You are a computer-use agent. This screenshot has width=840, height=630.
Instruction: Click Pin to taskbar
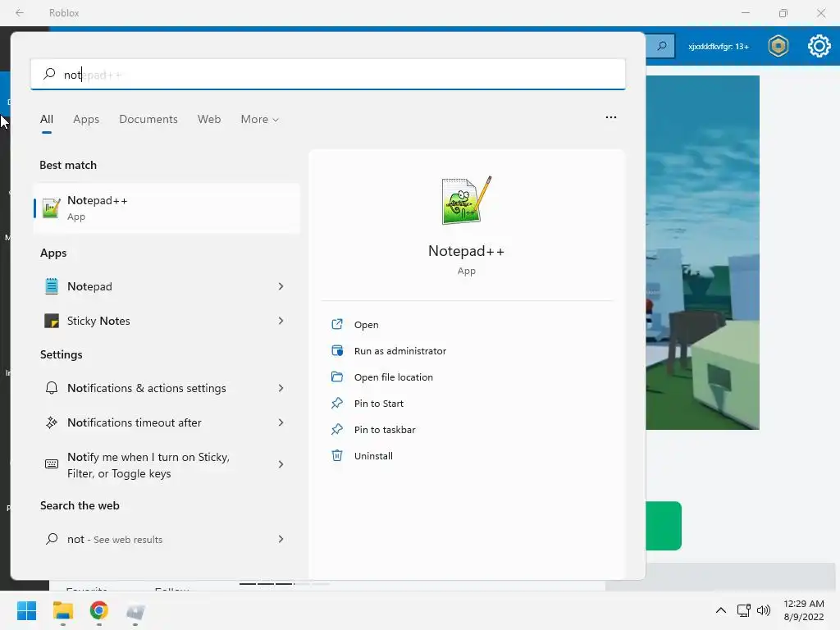pos(385,430)
